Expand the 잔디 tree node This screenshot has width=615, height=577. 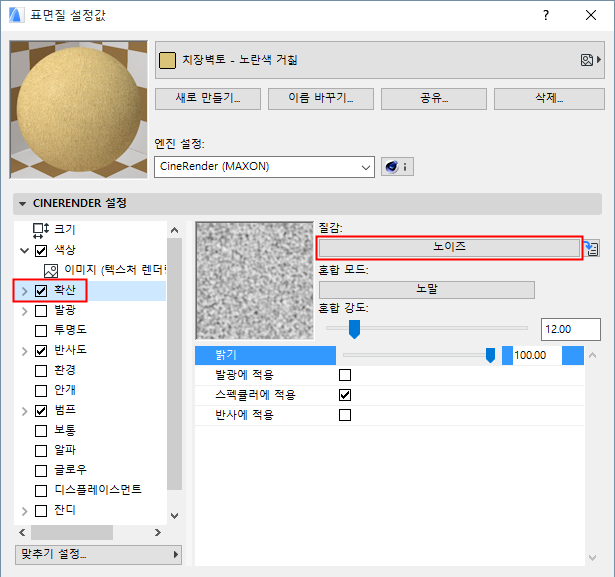(x=25, y=511)
